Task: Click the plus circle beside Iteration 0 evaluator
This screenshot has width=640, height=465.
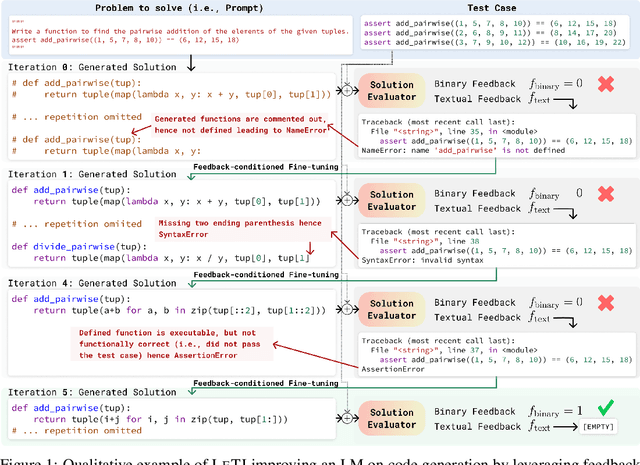Action: (346, 90)
